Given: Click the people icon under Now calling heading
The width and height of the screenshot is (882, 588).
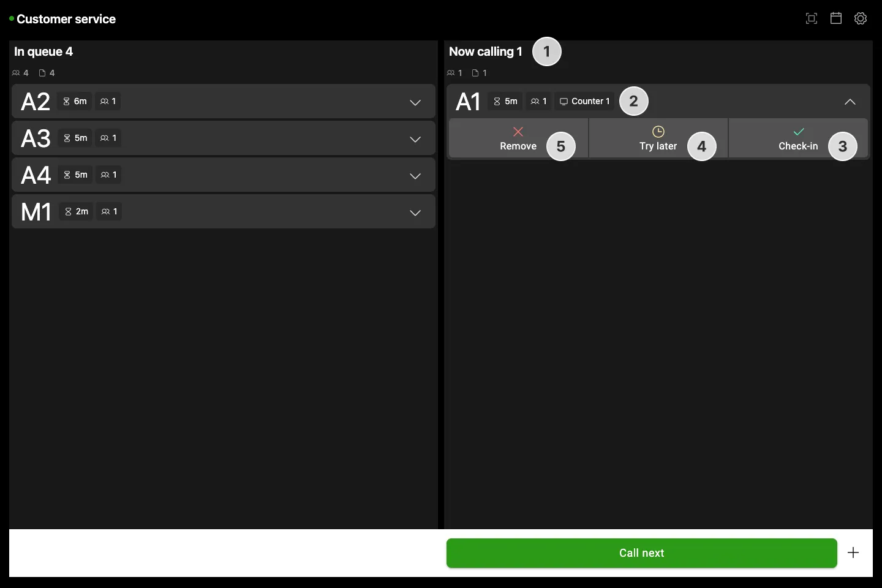Looking at the screenshot, I should click(x=451, y=73).
